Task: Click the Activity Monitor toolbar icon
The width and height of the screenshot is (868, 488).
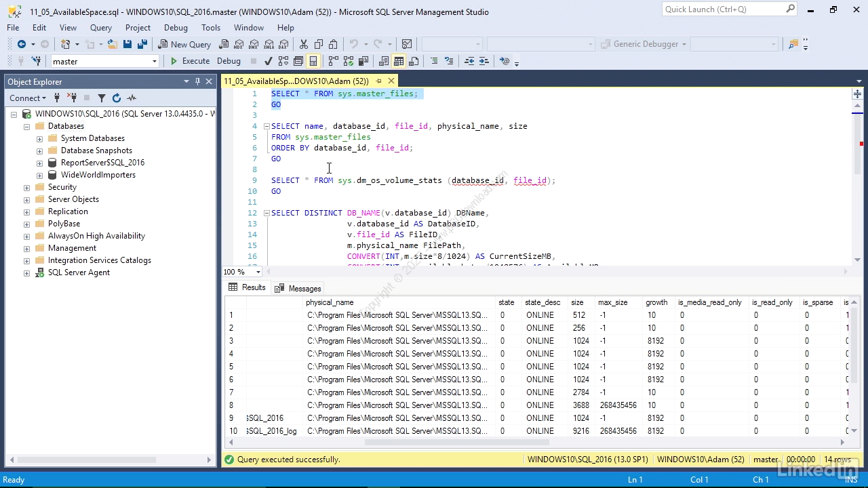Action: tap(407, 44)
